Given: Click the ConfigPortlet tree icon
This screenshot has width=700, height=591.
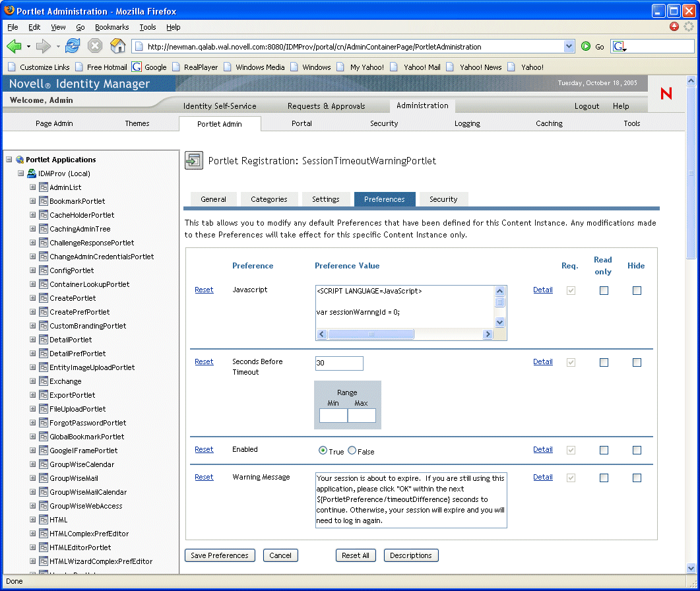Looking at the screenshot, I should (x=44, y=270).
